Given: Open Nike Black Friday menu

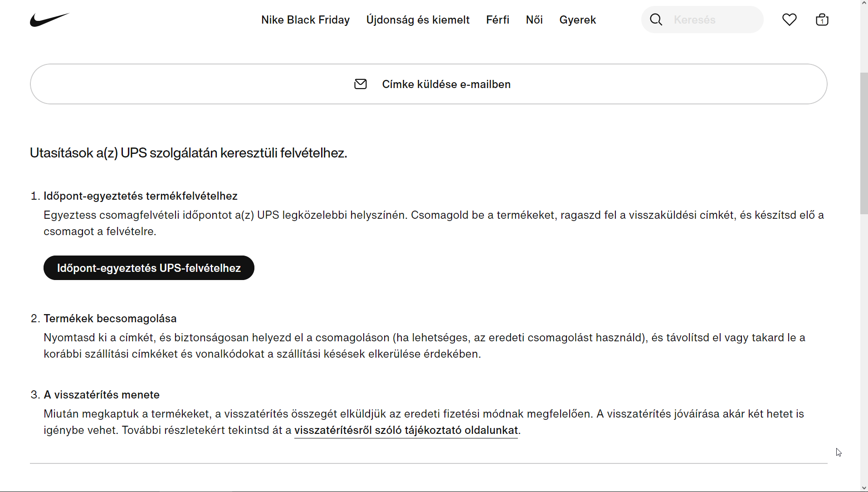Looking at the screenshot, I should [305, 20].
